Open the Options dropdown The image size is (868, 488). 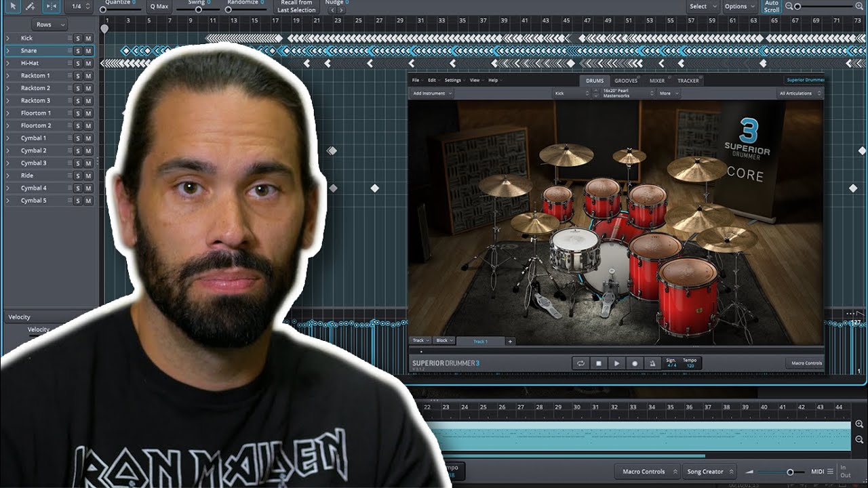(739, 6)
